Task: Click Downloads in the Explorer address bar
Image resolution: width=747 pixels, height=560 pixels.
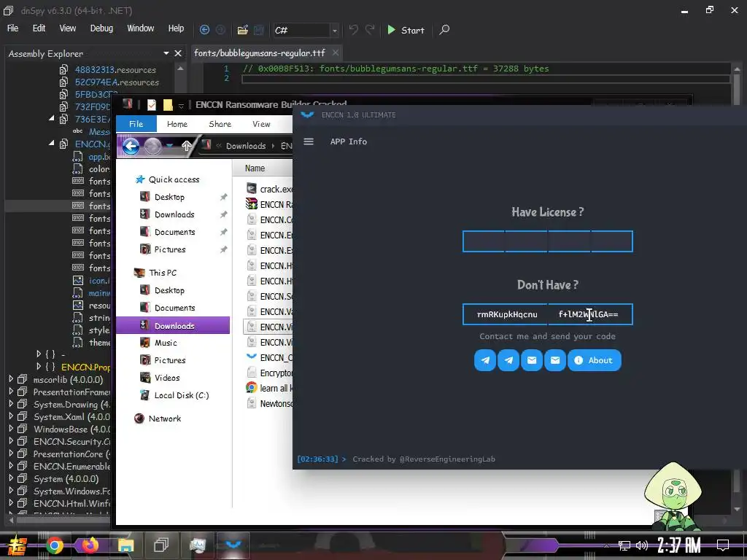Action: (246, 146)
